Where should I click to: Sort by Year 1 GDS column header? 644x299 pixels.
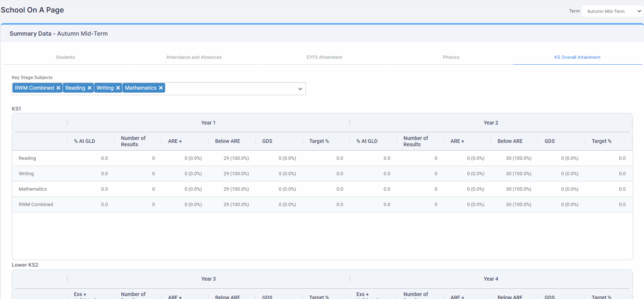click(x=267, y=141)
